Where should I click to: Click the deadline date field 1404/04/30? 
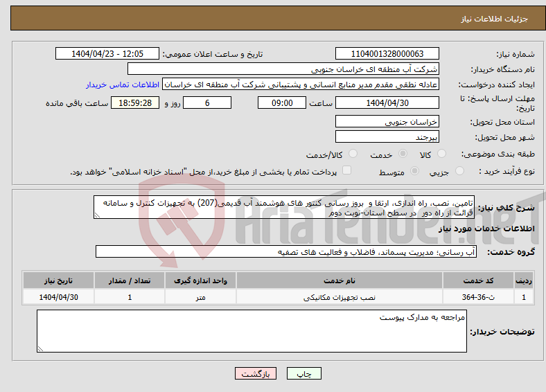coord(387,103)
